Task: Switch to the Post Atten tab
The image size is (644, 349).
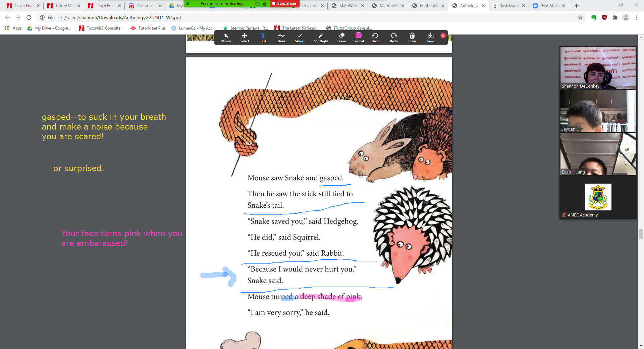Action: [x=546, y=6]
